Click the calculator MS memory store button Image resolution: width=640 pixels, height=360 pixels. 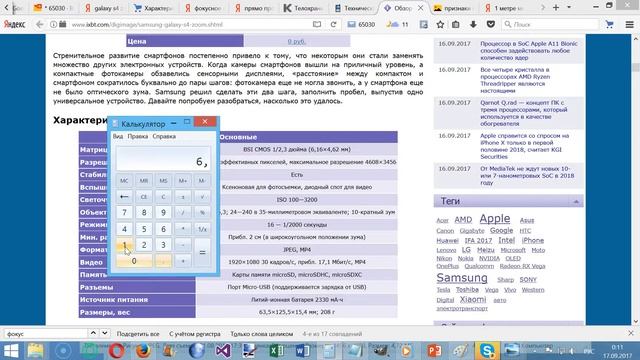tap(163, 180)
